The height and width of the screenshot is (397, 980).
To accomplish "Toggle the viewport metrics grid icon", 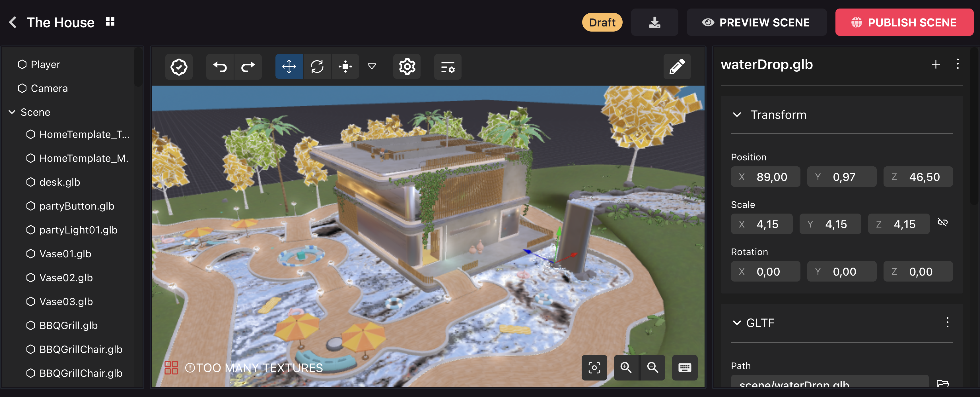I will [171, 367].
